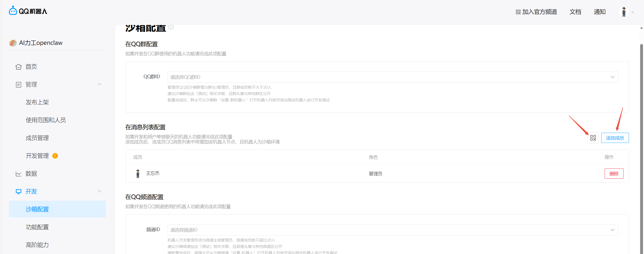Open the 文档 menu item

tap(575, 12)
